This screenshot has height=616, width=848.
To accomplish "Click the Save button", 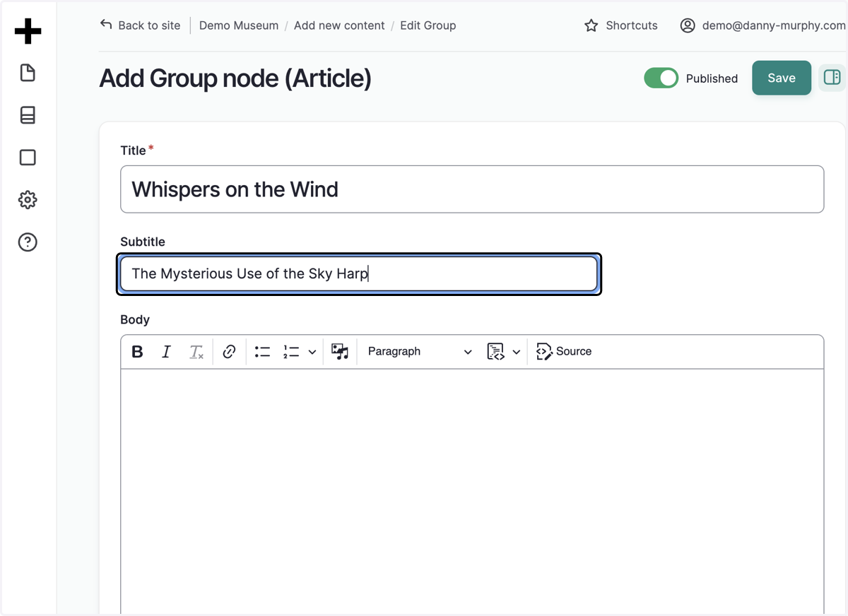I will (782, 78).
